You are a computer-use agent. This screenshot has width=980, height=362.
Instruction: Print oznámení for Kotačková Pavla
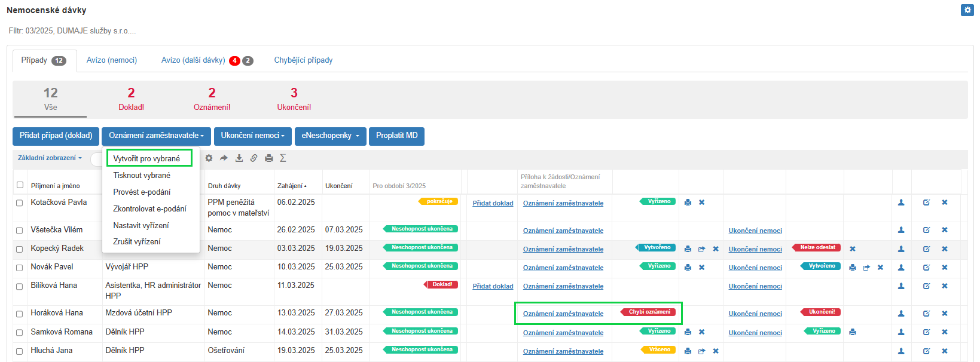coord(688,203)
